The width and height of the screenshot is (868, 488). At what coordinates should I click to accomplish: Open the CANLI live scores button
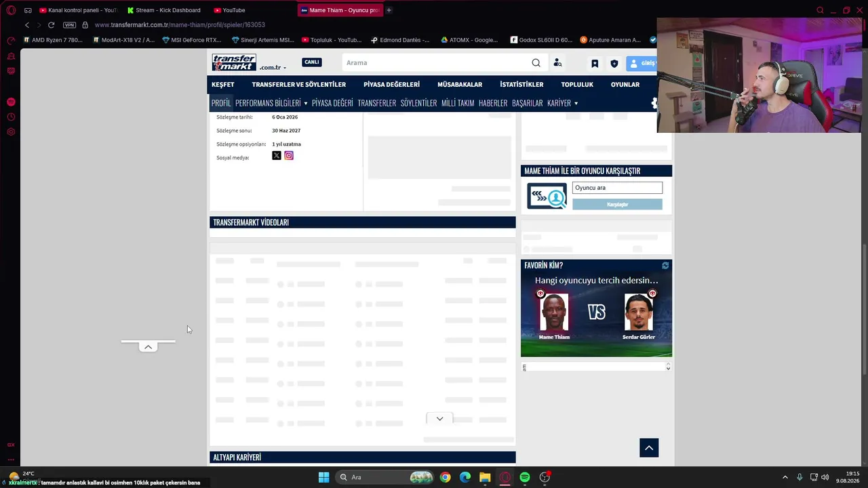click(312, 62)
